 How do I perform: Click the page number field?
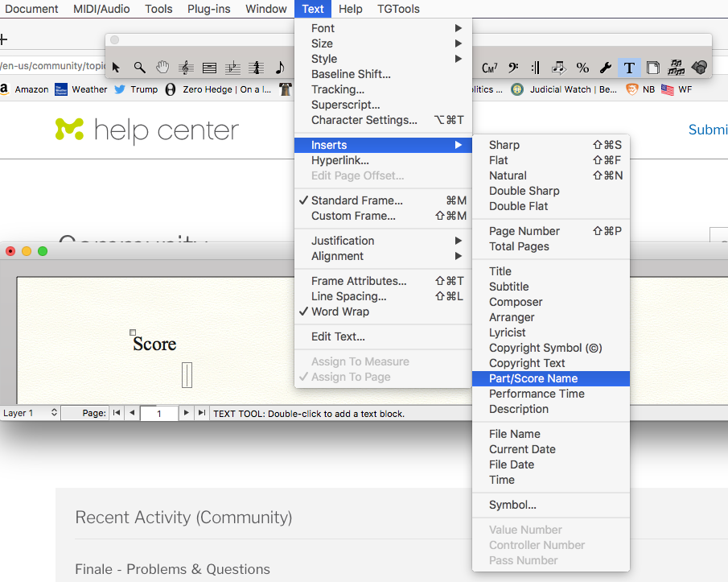click(158, 414)
